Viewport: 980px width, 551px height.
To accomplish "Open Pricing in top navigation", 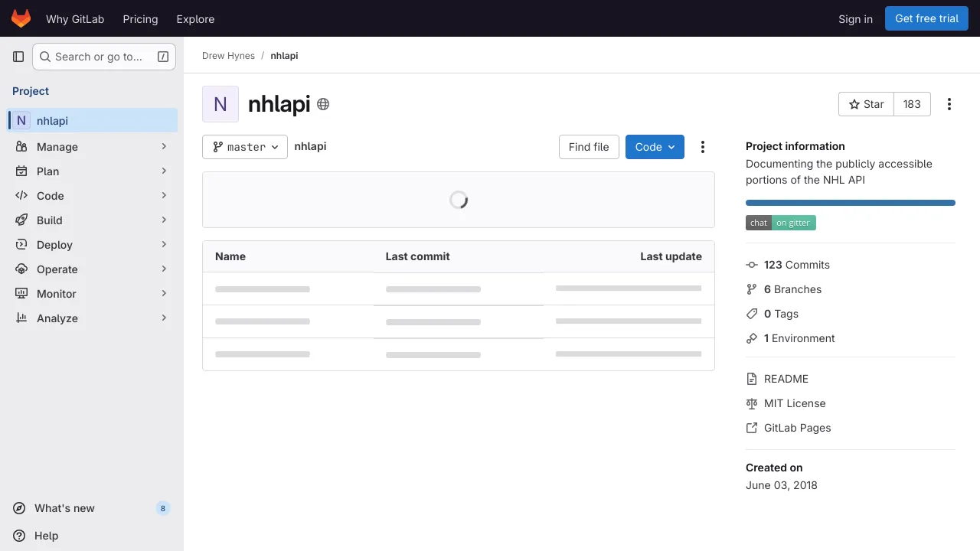I will pyautogui.click(x=140, y=18).
